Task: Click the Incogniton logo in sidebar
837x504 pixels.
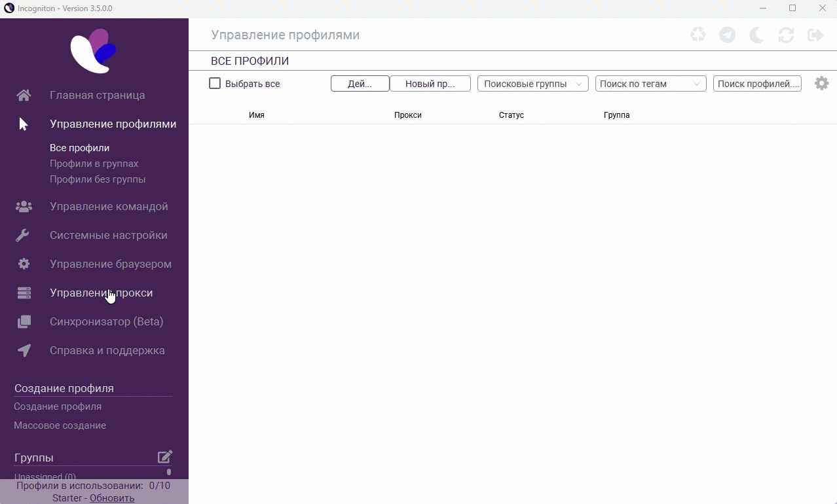Action: 94,51
